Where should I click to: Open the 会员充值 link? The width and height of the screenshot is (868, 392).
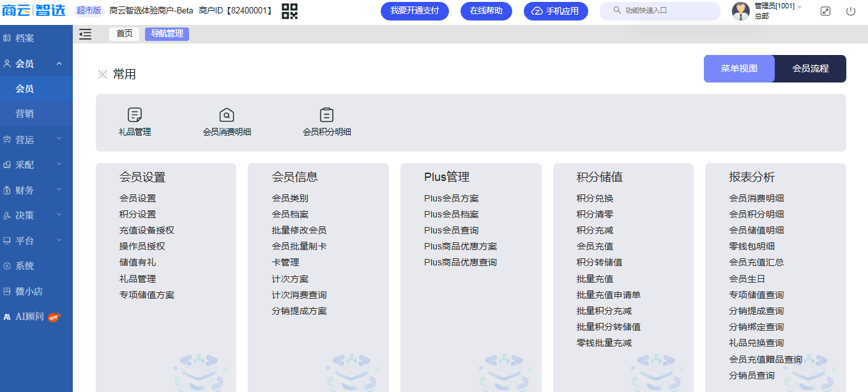pos(595,246)
